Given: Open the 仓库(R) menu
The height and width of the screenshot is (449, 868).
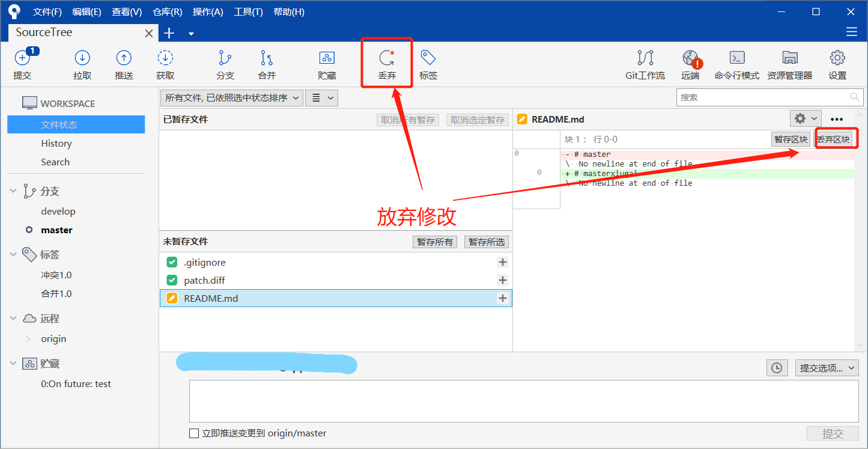Looking at the screenshot, I should (x=168, y=12).
